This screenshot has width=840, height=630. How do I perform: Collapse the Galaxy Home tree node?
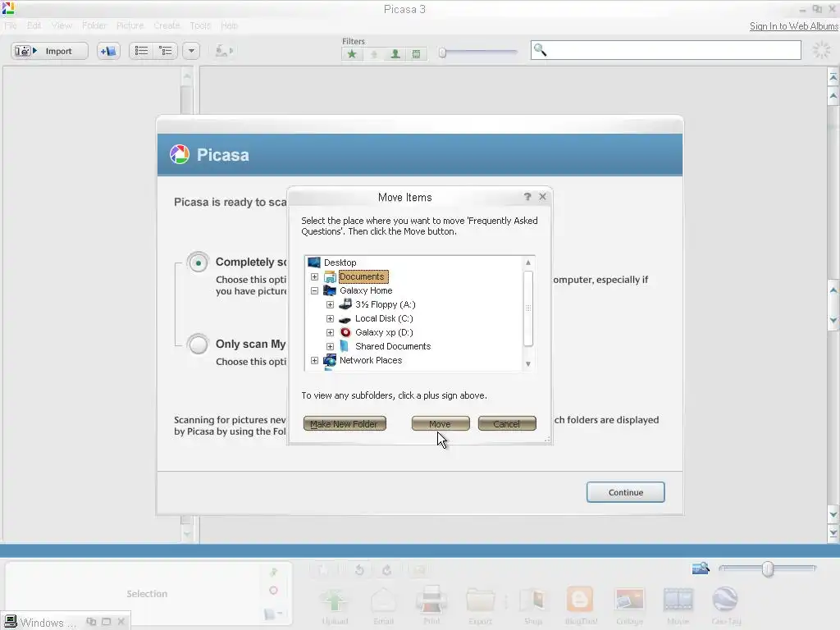pos(314,291)
